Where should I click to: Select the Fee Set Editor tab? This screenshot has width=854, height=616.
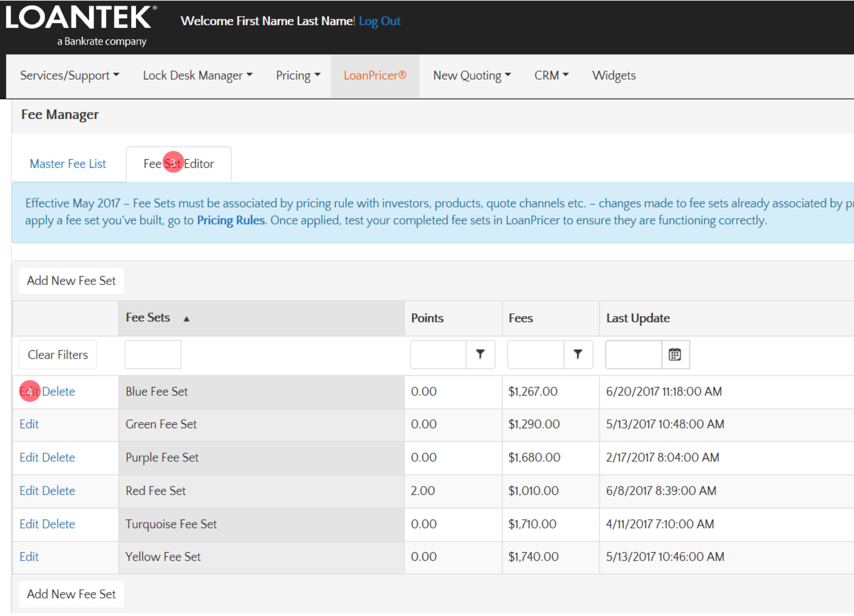point(178,164)
